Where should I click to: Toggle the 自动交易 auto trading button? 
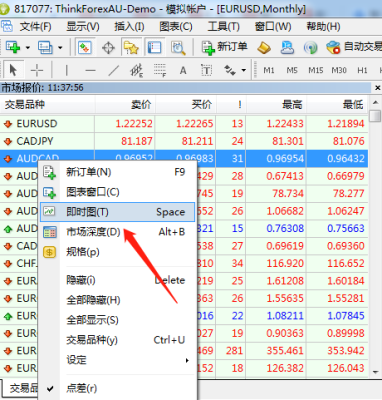[x=354, y=47]
